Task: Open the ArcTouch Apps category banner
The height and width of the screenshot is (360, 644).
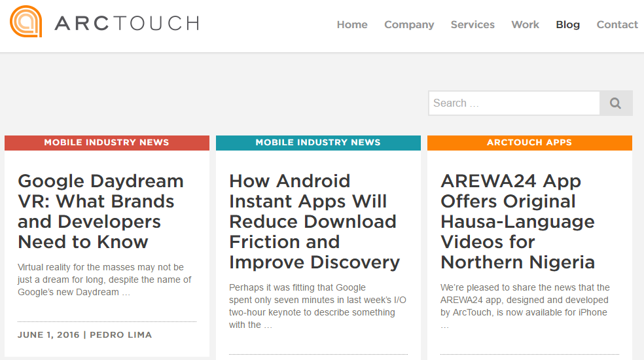Action: pos(529,143)
